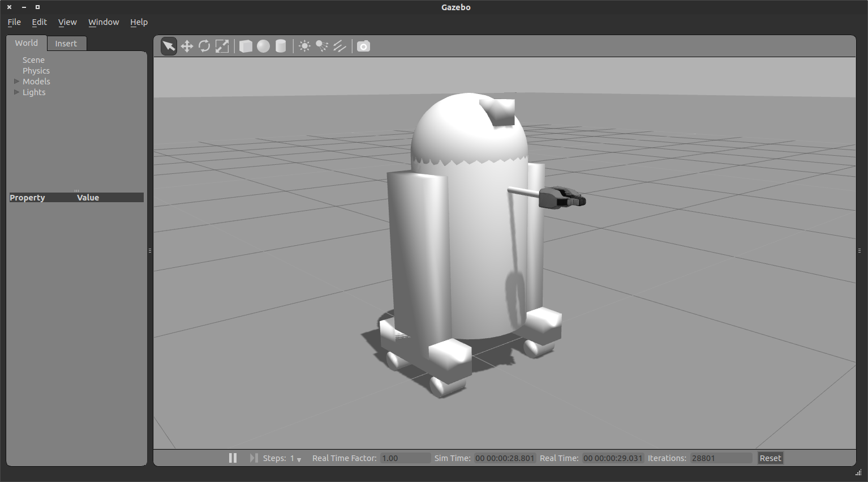
Task: Switch to the Insert tab
Action: click(x=66, y=44)
